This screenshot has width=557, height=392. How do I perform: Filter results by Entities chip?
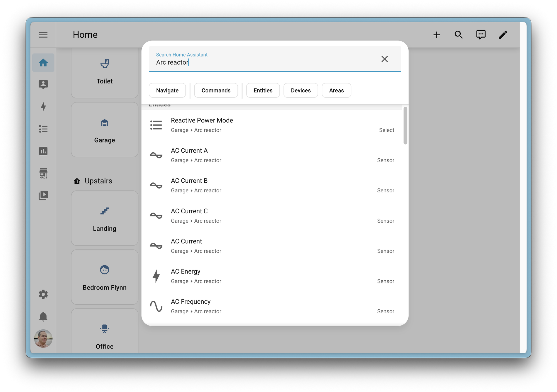pos(263,90)
